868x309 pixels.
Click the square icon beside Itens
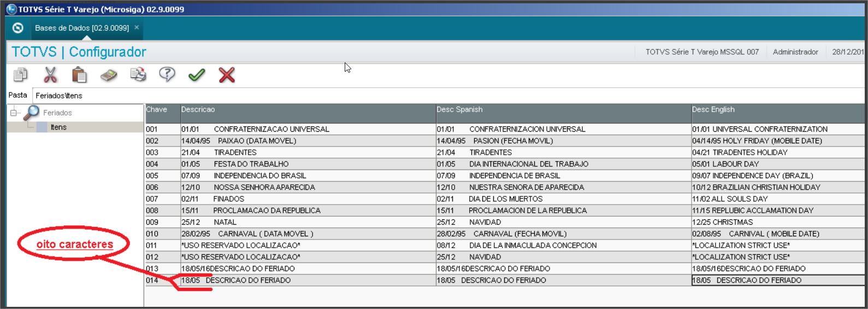point(42,127)
